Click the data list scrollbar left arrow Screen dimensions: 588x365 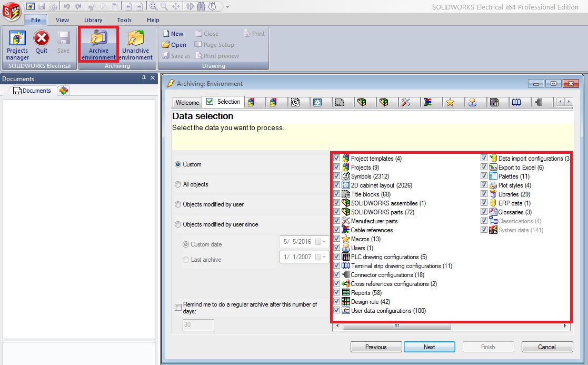337,326
